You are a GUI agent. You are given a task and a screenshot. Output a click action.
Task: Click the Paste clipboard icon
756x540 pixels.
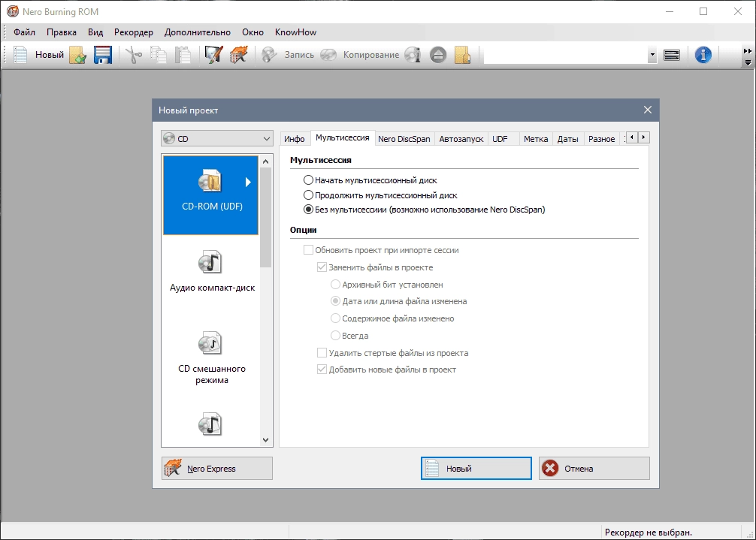[183, 55]
